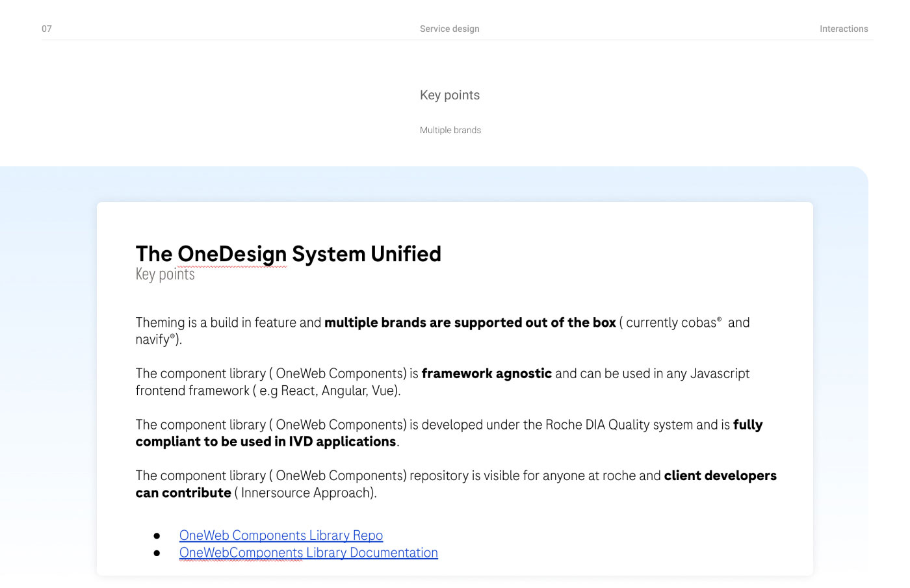Open OneWebComponents Library Documentation link
The image size is (910, 588).
(309, 553)
